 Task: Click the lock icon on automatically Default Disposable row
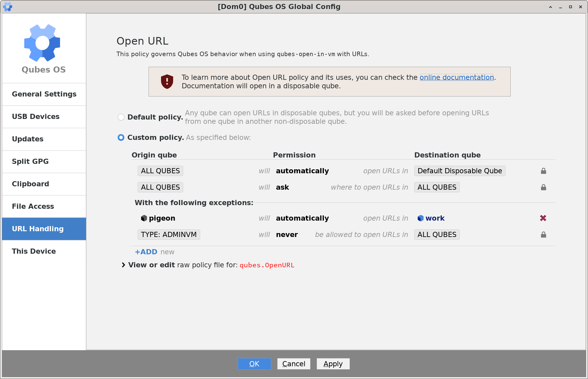543,171
